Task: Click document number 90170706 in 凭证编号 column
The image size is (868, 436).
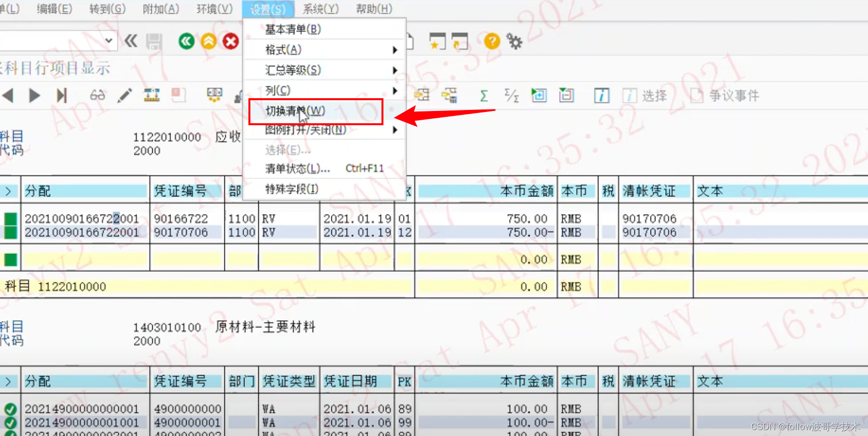Action: tap(181, 232)
